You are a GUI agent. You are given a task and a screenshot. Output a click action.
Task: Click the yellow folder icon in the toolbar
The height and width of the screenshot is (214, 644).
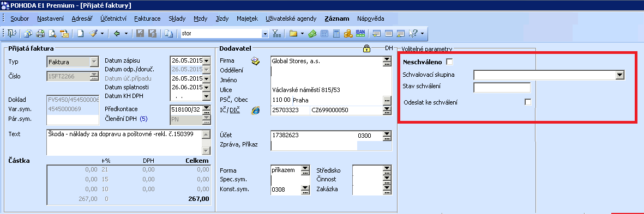click(x=293, y=34)
